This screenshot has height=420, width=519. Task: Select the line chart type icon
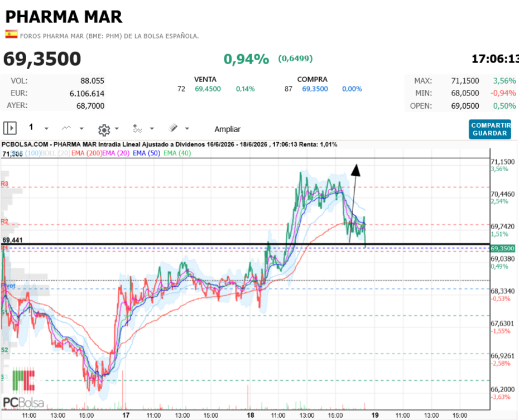coord(66,128)
